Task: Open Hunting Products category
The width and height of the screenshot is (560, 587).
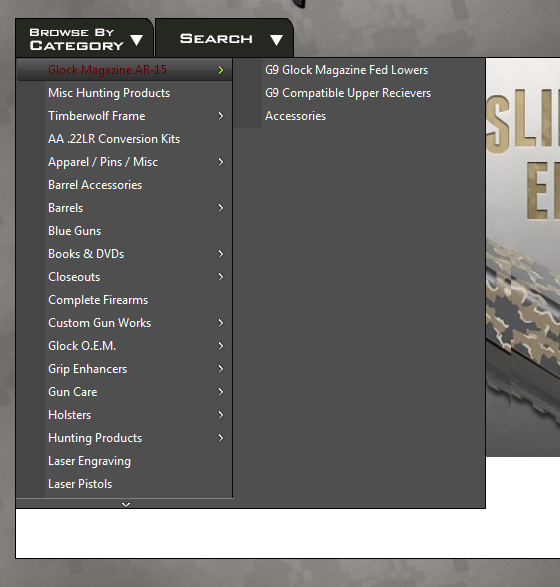Action: (124, 438)
